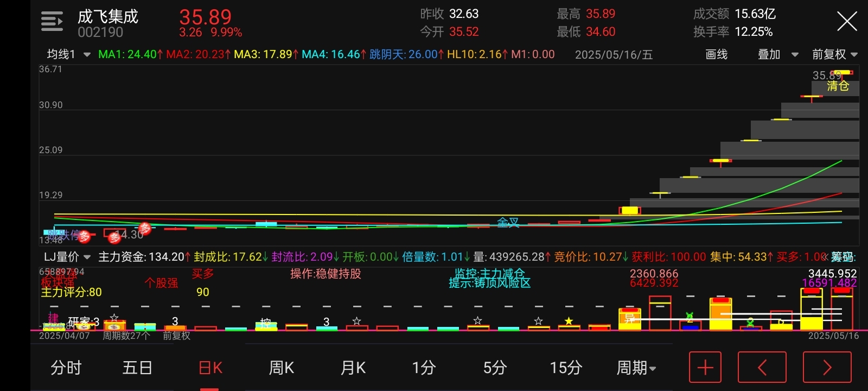Switch to 分时 intraday tab
The height and width of the screenshot is (391, 868).
click(x=66, y=368)
